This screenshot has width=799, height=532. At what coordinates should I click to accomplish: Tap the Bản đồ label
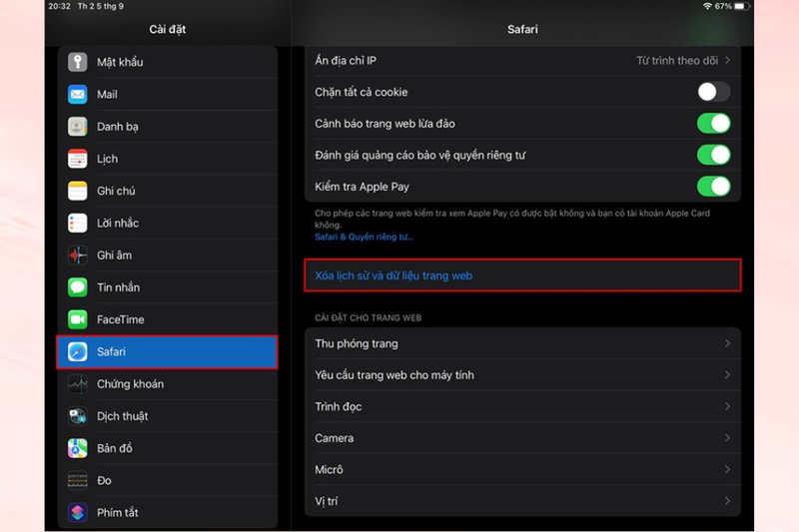pos(115,448)
